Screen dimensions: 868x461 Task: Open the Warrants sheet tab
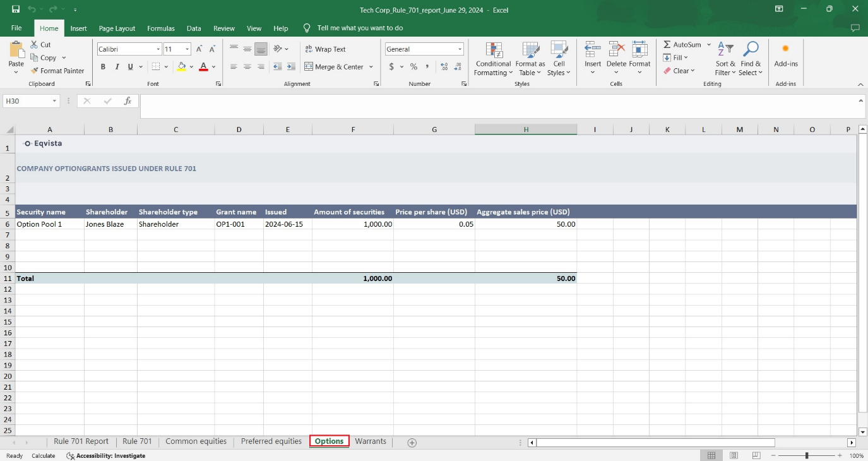(x=371, y=441)
